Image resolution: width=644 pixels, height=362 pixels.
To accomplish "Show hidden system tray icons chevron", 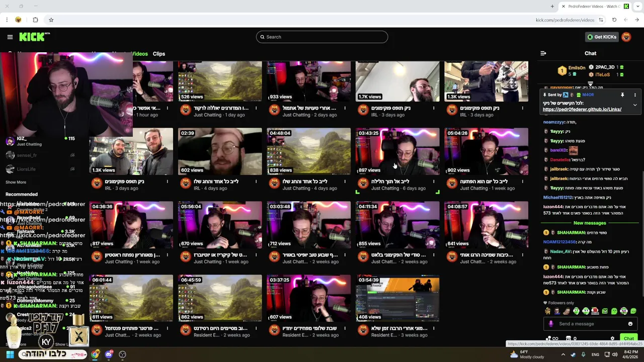I will pyautogui.click(x=563, y=354).
